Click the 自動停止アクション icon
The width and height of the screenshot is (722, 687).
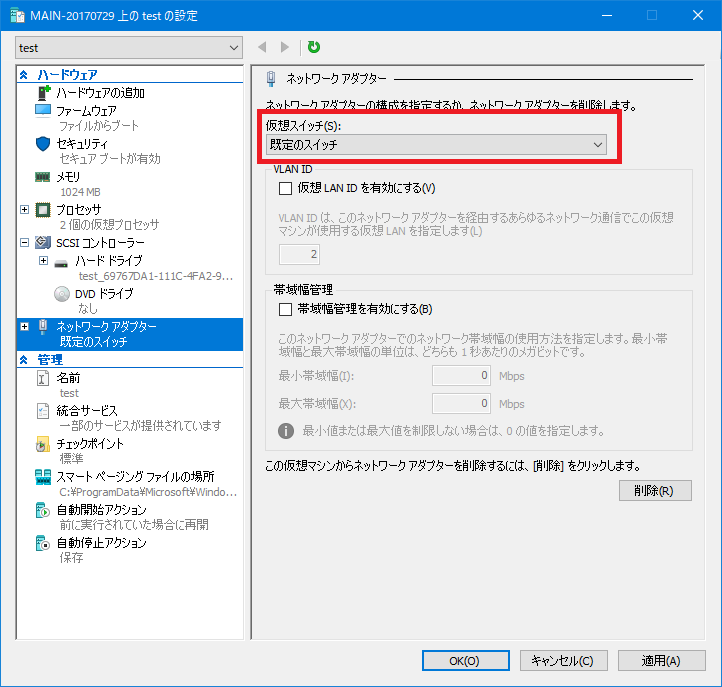pos(43,543)
